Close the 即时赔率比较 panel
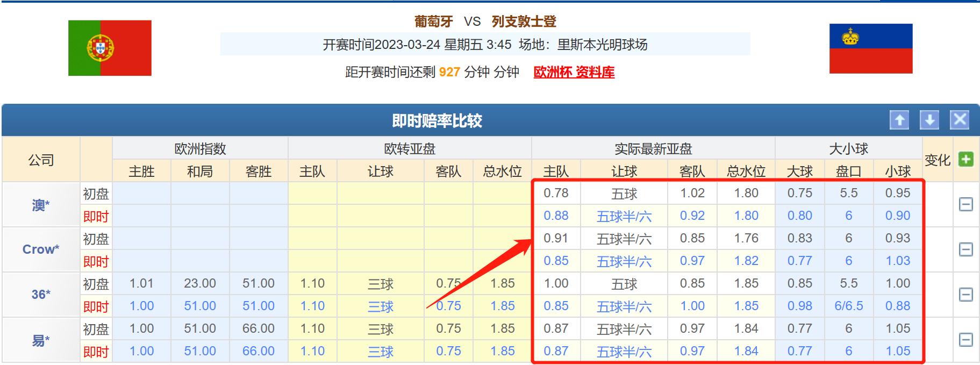The width and height of the screenshot is (980, 365). point(960,120)
